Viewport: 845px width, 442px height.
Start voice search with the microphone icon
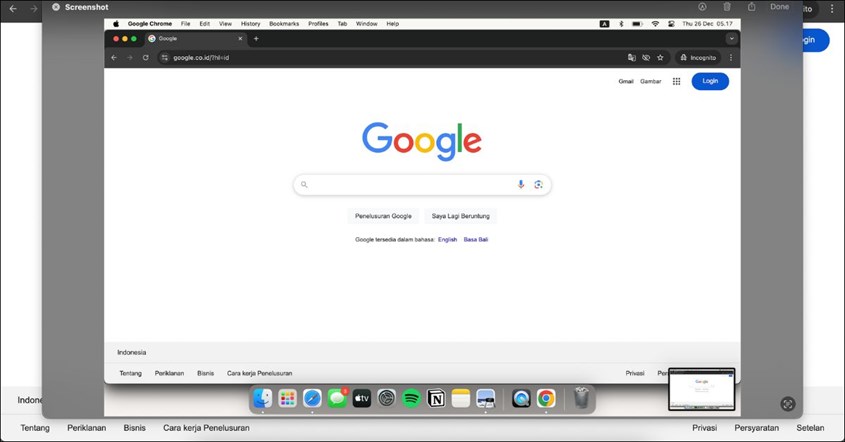[521, 184]
